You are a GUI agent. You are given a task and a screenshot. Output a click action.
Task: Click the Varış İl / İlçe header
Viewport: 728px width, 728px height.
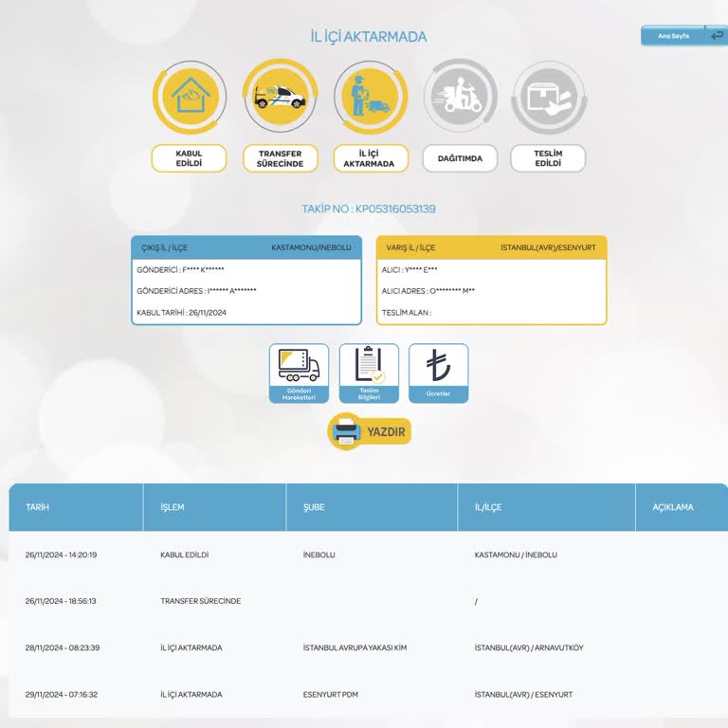pyautogui.click(x=410, y=247)
